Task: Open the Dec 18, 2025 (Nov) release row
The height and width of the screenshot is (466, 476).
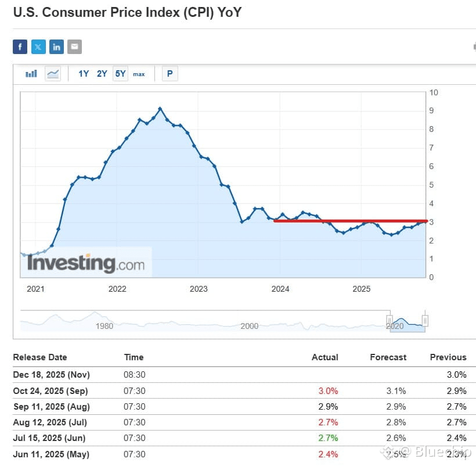Action: tap(51, 375)
